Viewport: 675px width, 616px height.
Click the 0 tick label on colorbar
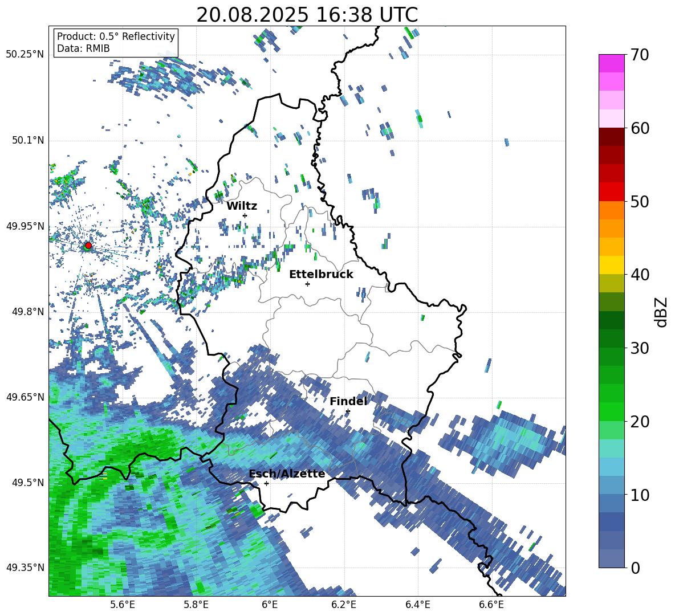click(x=635, y=568)
